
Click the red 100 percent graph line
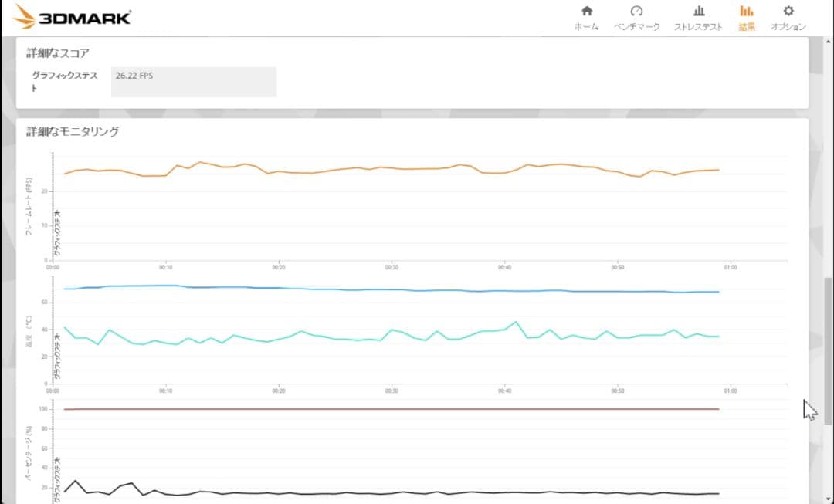pos(386,409)
